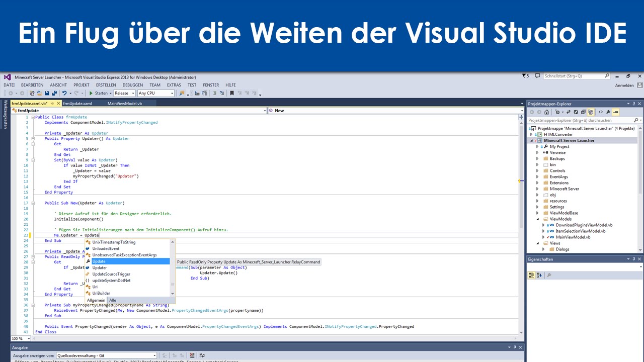Select DownloadPluginsViewModel.vb in the solution tree

pos(584,225)
